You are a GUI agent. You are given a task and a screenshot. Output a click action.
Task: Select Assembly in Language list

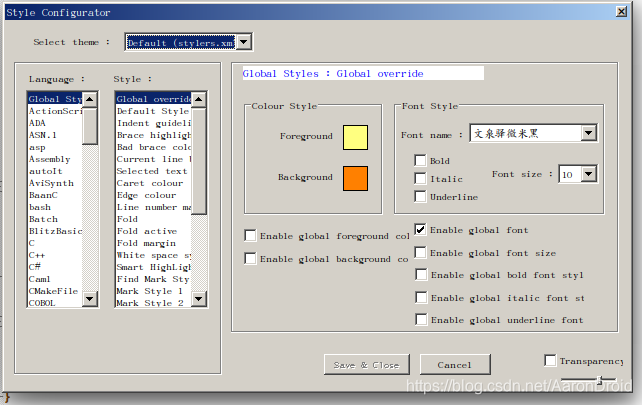tap(55, 159)
